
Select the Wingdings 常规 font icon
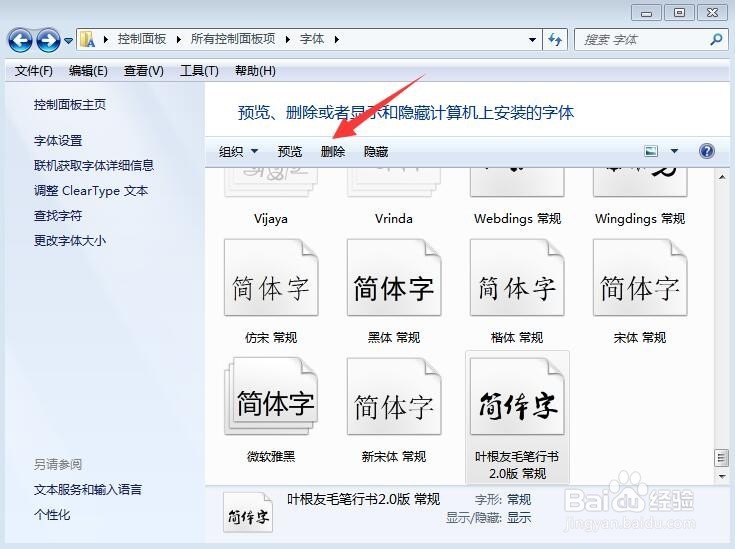coord(640,183)
